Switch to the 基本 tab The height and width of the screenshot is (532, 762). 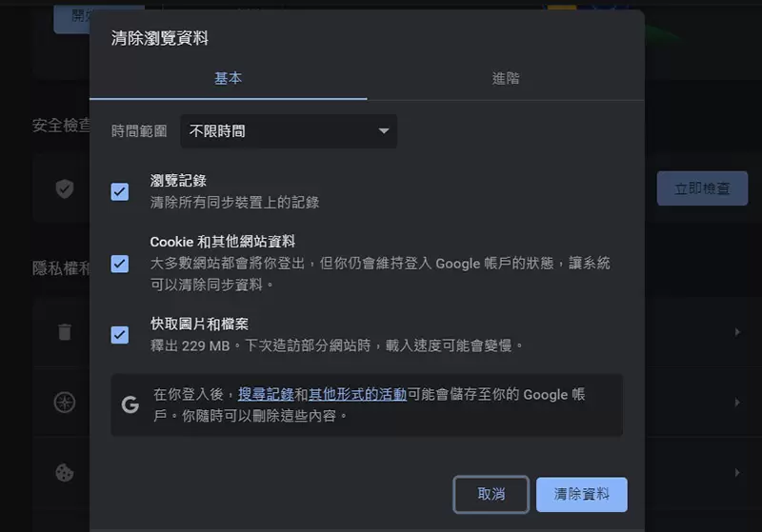click(x=229, y=79)
